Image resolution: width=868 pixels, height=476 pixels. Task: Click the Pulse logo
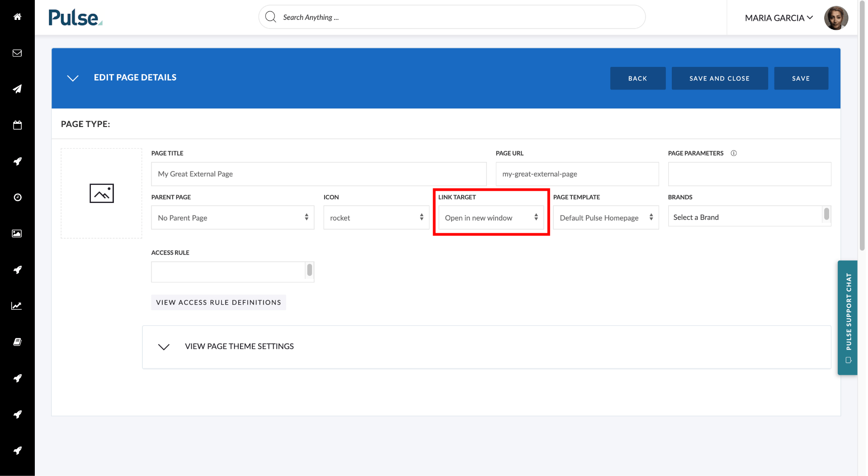click(75, 18)
